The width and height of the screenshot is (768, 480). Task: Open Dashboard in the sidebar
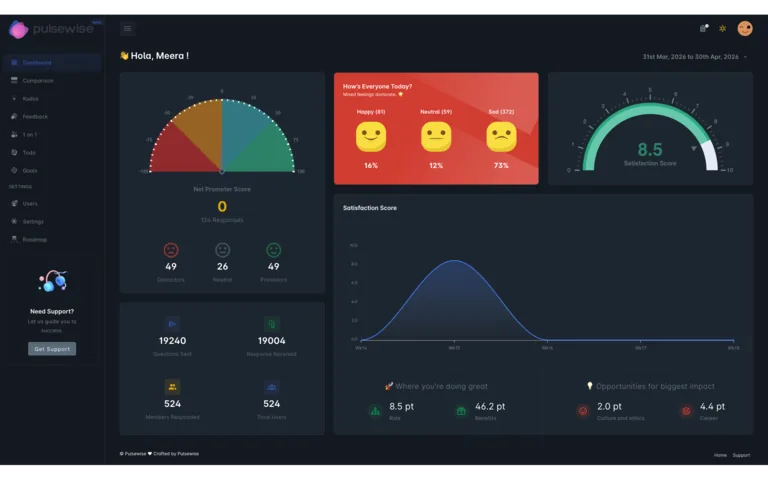pyautogui.click(x=52, y=63)
